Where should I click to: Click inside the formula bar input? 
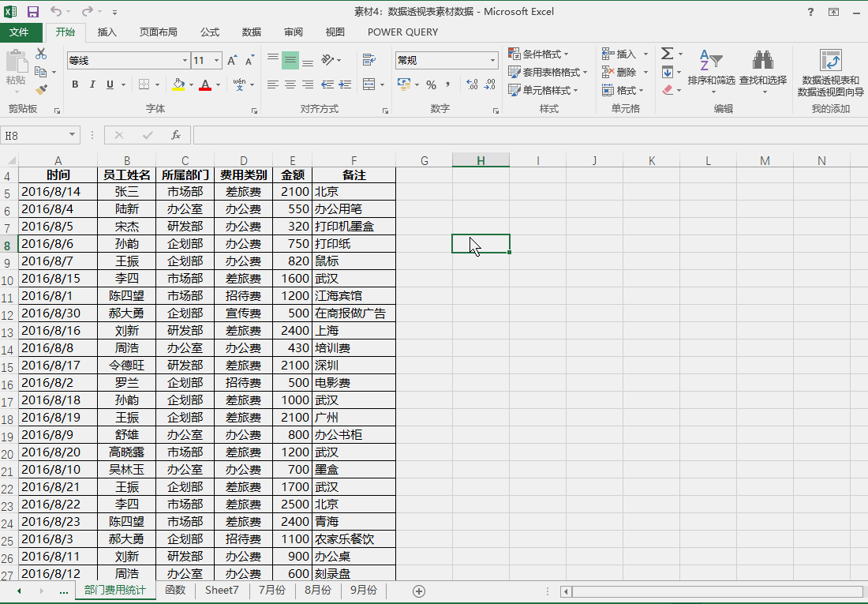click(x=530, y=135)
